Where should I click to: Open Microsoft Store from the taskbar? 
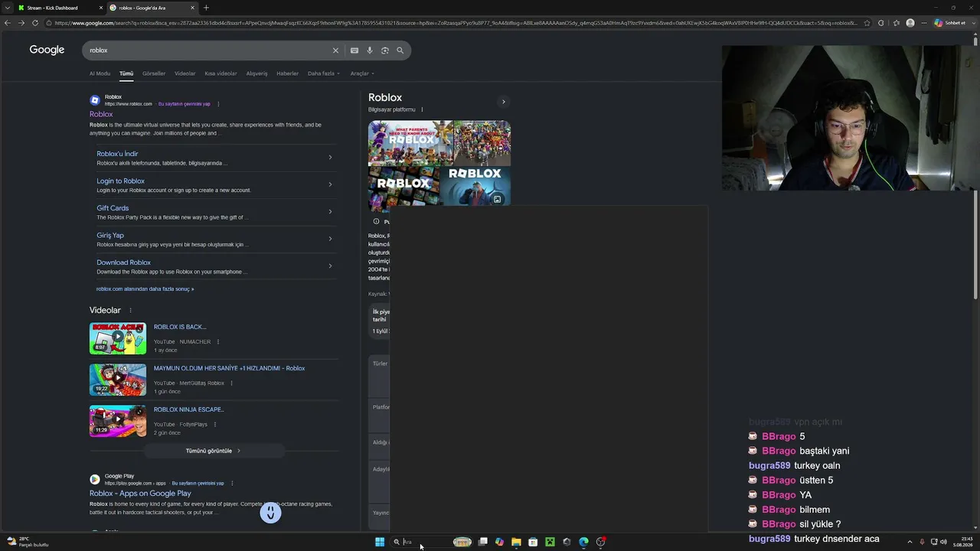pos(533,542)
